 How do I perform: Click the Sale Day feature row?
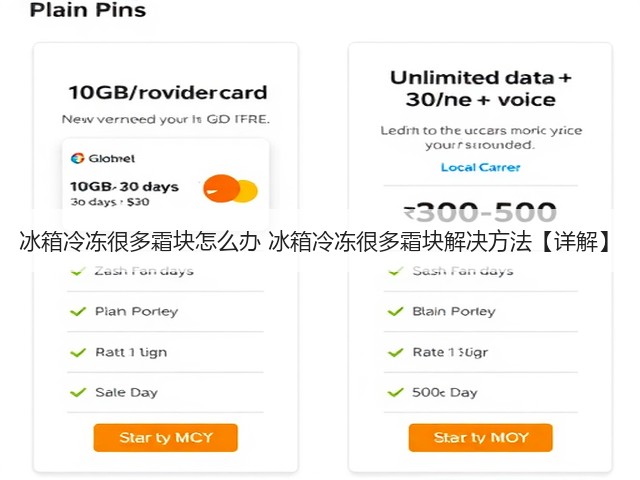click(x=165, y=393)
